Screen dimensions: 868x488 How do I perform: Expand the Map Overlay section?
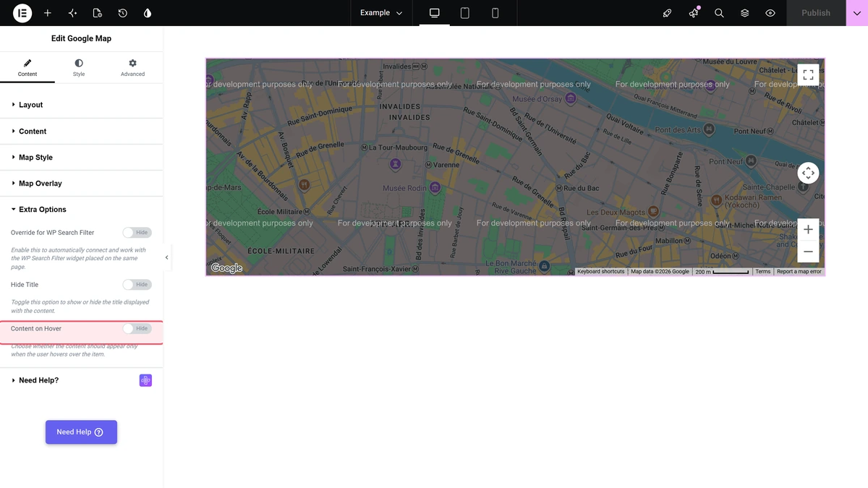(81, 184)
